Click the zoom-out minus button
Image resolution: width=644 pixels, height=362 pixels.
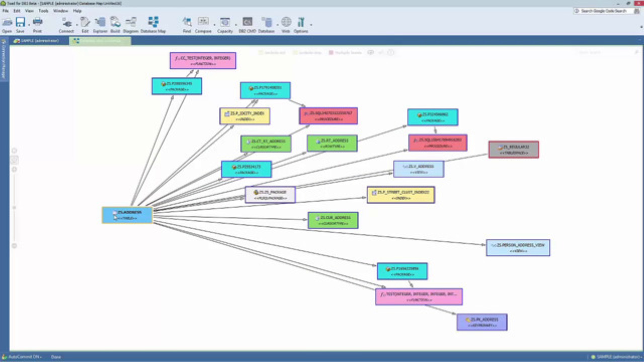coord(14,246)
